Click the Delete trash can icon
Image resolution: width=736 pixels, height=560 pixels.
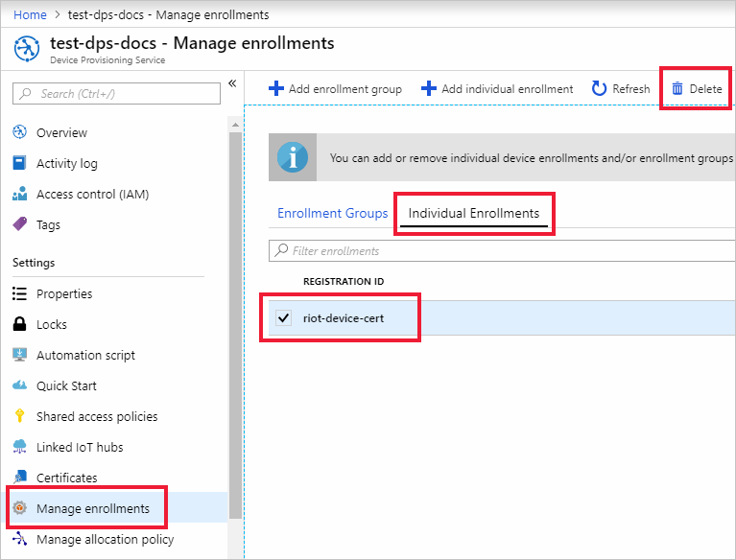(x=677, y=88)
